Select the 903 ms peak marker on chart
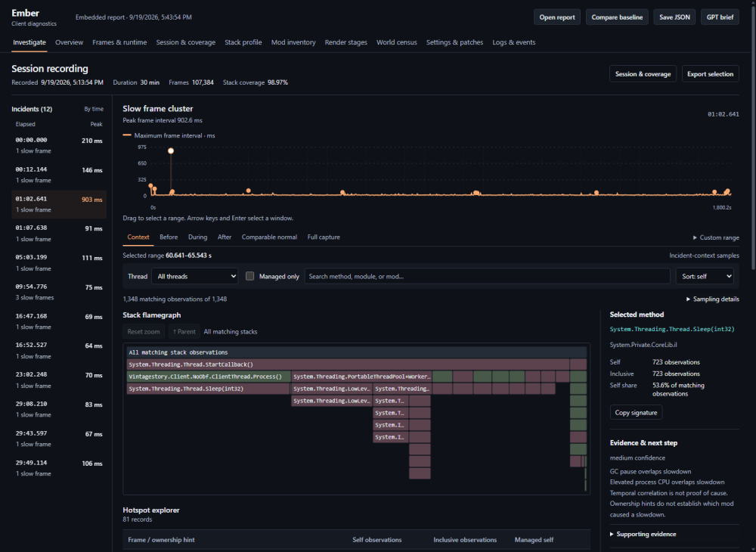Screen dimensions: 756x552 click(171, 151)
